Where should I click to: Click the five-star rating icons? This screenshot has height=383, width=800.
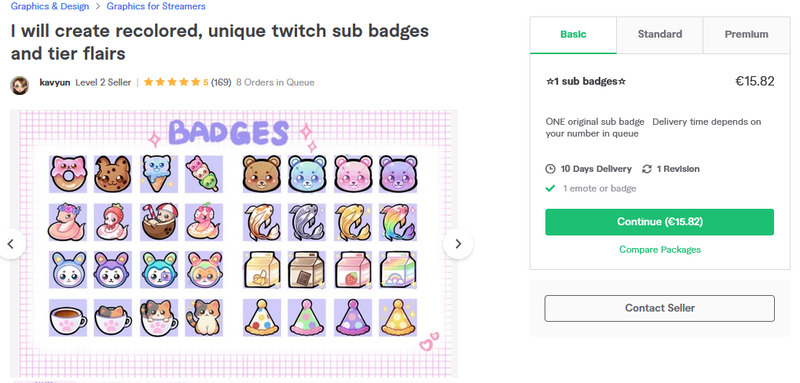point(172,82)
